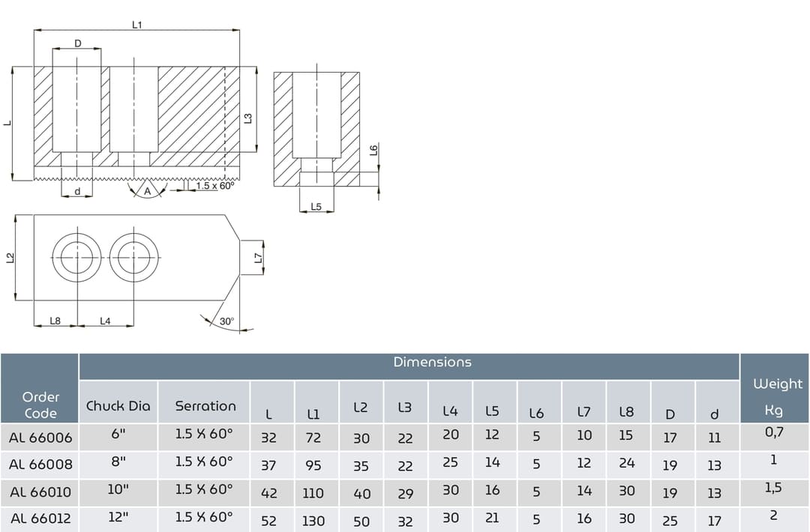The image size is (810, 532).
Task: Click the Serration column header
Action: [x=205, y=406]
